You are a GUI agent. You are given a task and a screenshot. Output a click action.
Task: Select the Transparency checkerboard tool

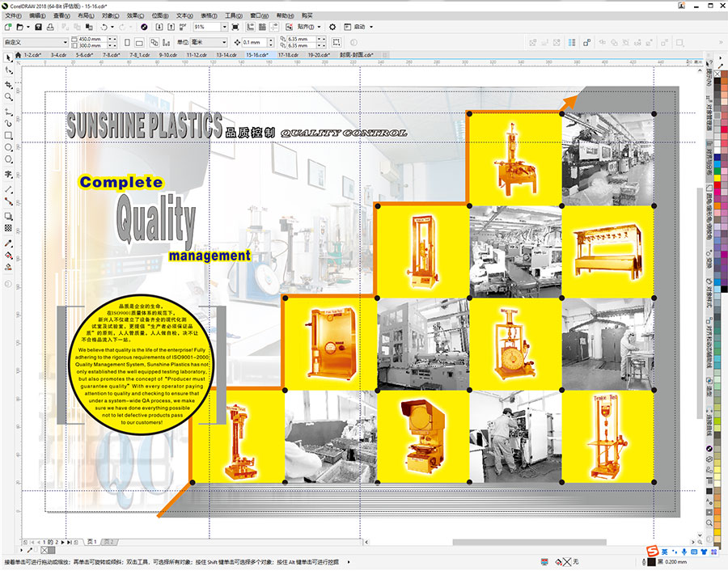click(x=8, y=229)
